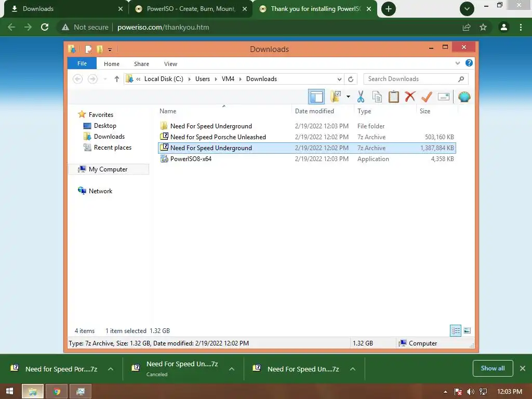Screen dimensions: 532x399
Task: Click the globe shell icon in toolbar
Action: 464,97
